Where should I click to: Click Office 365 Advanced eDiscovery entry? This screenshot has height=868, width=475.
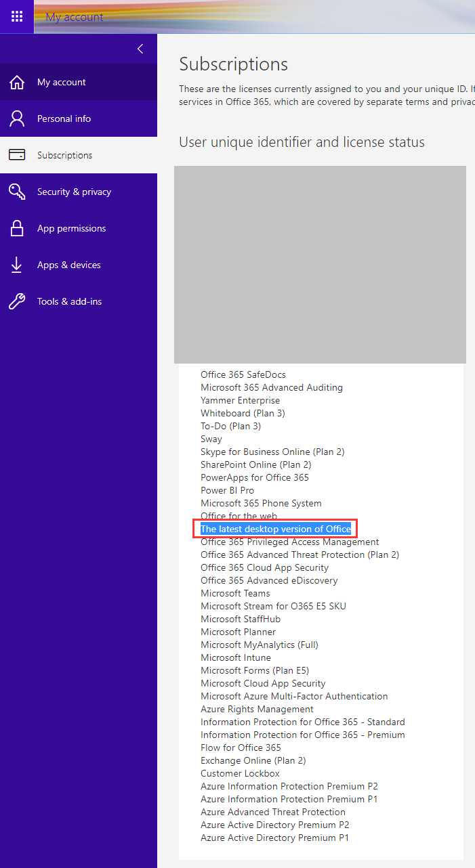(269, 580)
